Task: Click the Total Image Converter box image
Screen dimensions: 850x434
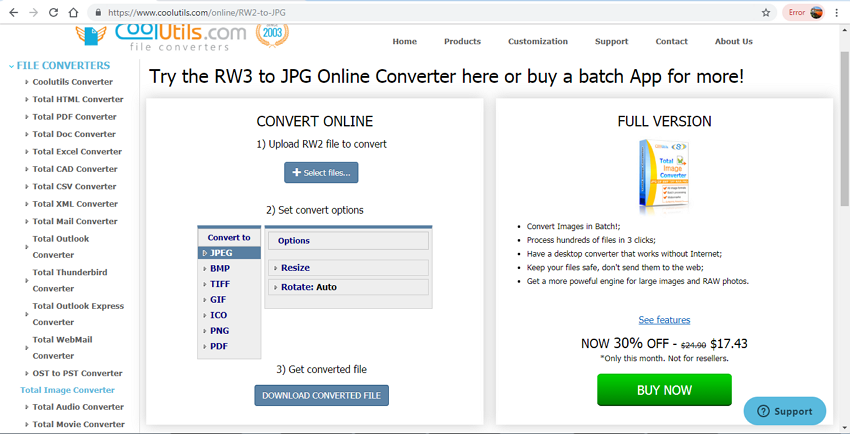Action: click(x=664, y=176)
